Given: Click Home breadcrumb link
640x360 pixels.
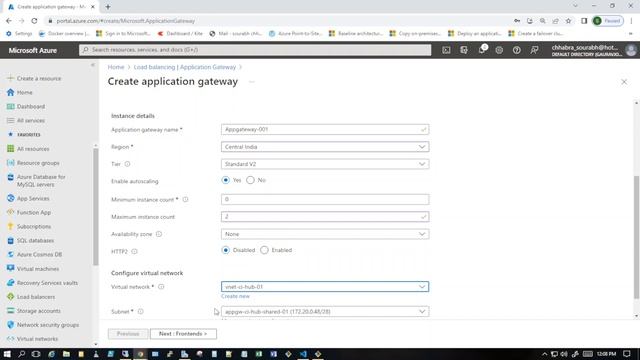Looking at the screenshot, I should click(x=116, y=67).
